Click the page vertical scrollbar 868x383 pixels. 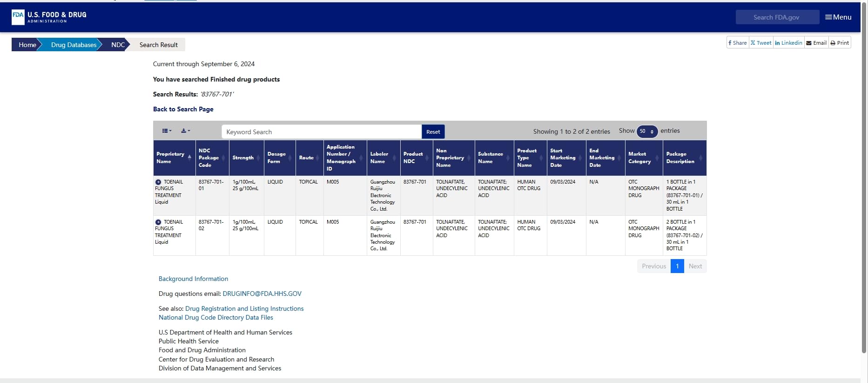(864, 177)
